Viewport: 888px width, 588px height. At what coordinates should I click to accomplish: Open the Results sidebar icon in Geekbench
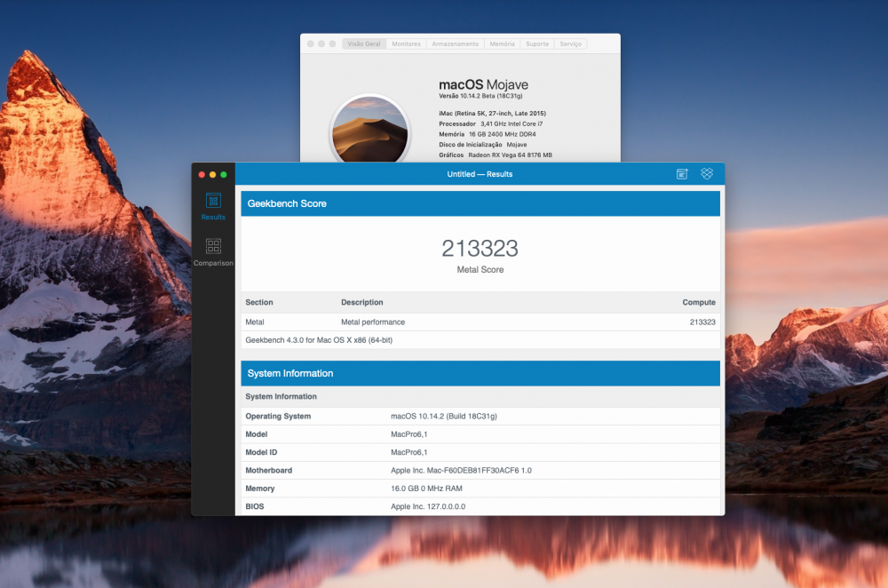click(x=213, y=206)
